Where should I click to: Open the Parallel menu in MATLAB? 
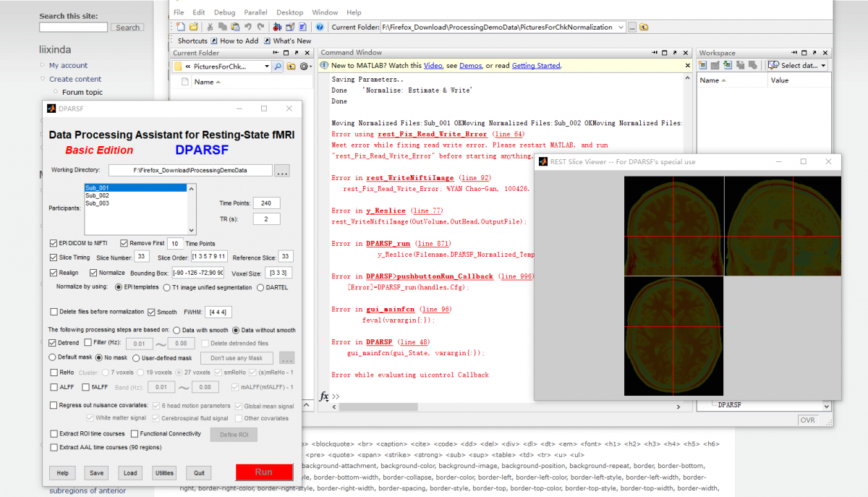pyautogui.click(x=256, y=12)
